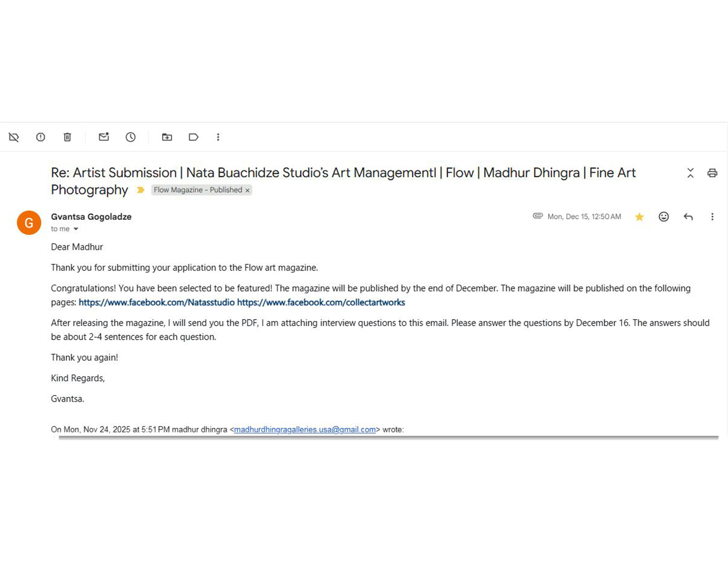Open message More menu beside reply
The height and width of the screenshot is (562, 728).
(712, 217)
